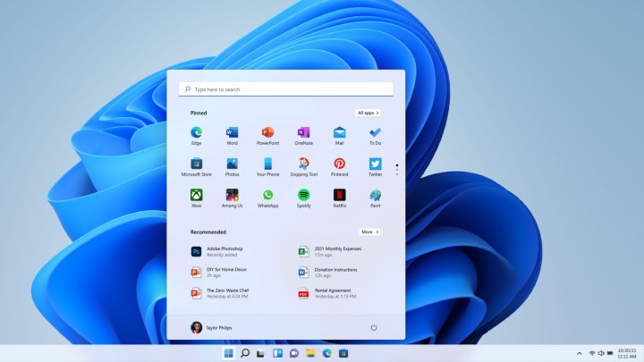Open WhatsApp

267,198
